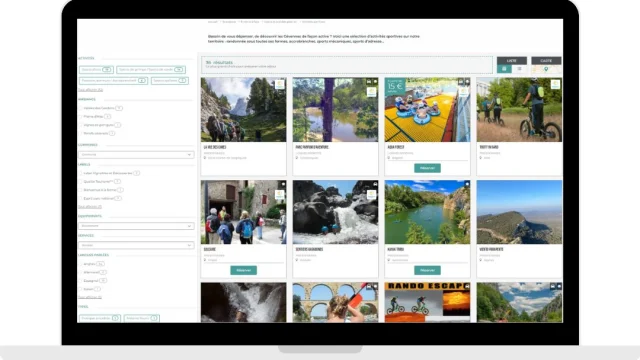
Task: Tick the Qualité Tourisme checkbox
Action: click(x=80, y=181)
